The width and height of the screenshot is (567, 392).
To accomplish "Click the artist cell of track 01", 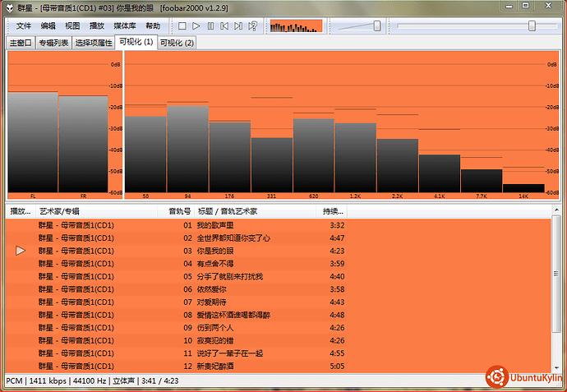I will tap(76, 225).
